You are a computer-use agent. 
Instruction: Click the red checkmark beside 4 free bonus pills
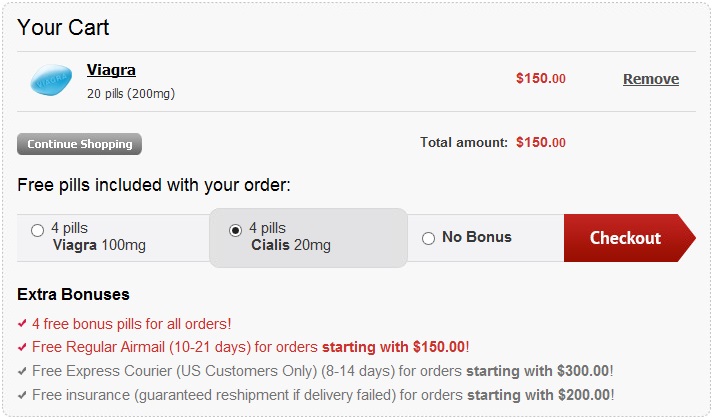pos(22,324)
